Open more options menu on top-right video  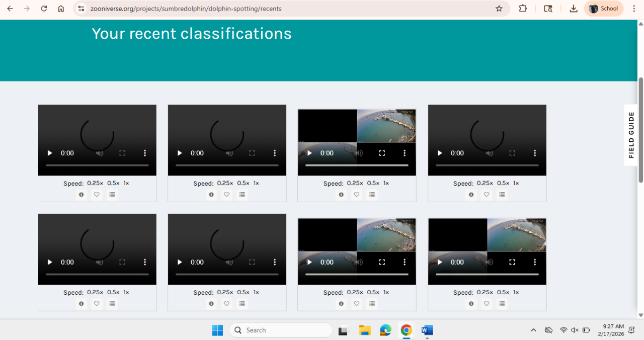[535, 153]
